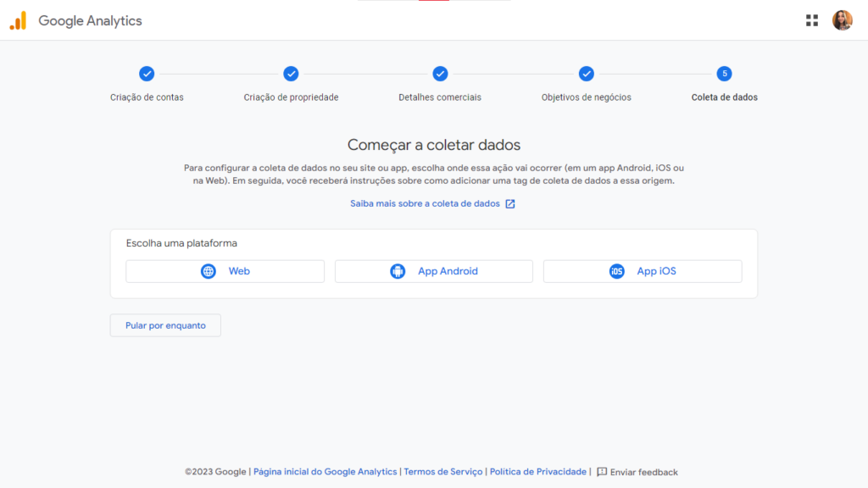Click Pular por enquanto button
868x488 pixels.
tap(165, 325)
